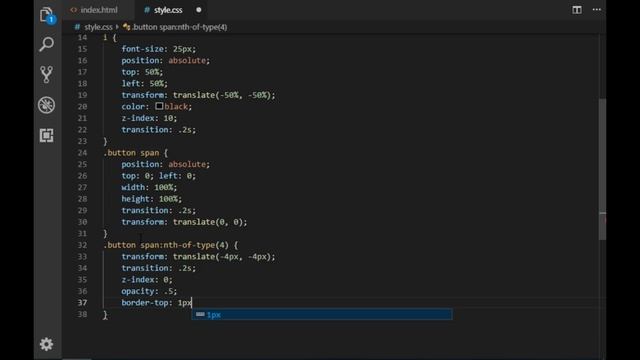This screenshot has height=360, width=640.
Task: Open the More Actions ellipsis menu
Action: tap(597, 10)
